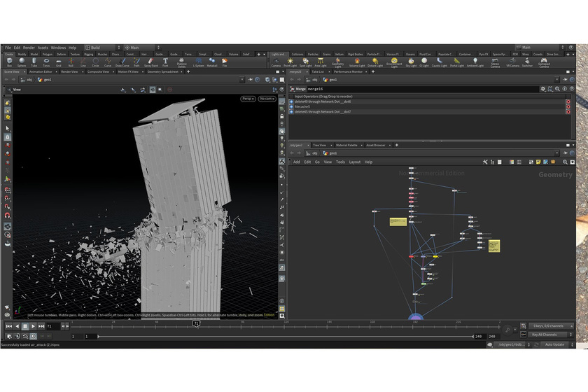
Task: Toggle the delete40 input operator enable
Action: point(292,101)
